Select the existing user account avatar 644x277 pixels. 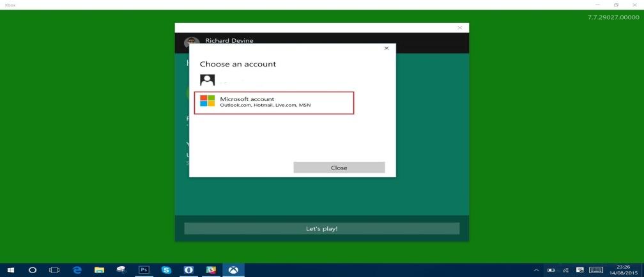point(208,80)
